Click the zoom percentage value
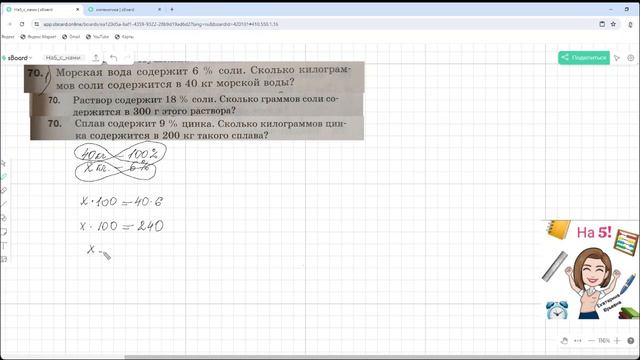Screen dimensions: 640x360 click(x=604, y=340)
